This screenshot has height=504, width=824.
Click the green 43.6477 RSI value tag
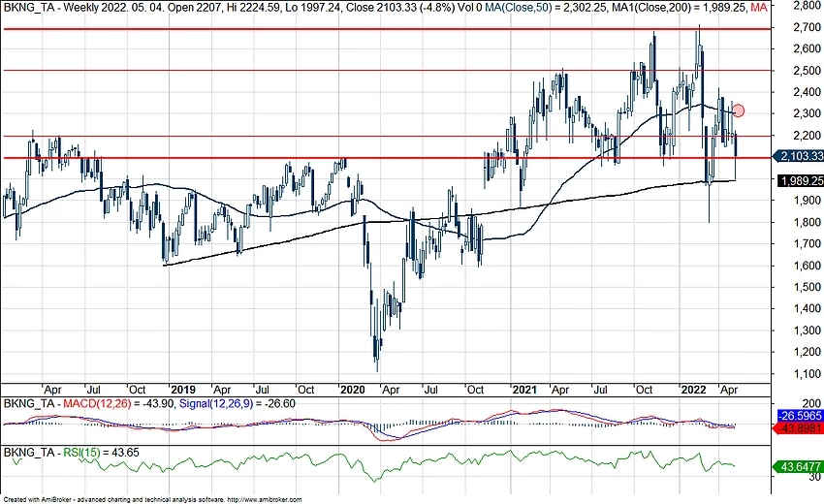point(800,467)
